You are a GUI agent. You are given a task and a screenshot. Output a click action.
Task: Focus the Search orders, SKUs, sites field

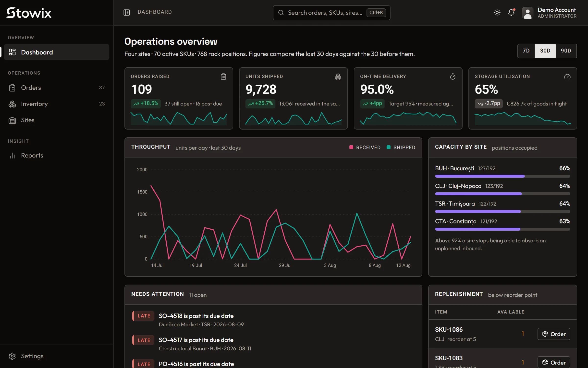pos(331,13)
